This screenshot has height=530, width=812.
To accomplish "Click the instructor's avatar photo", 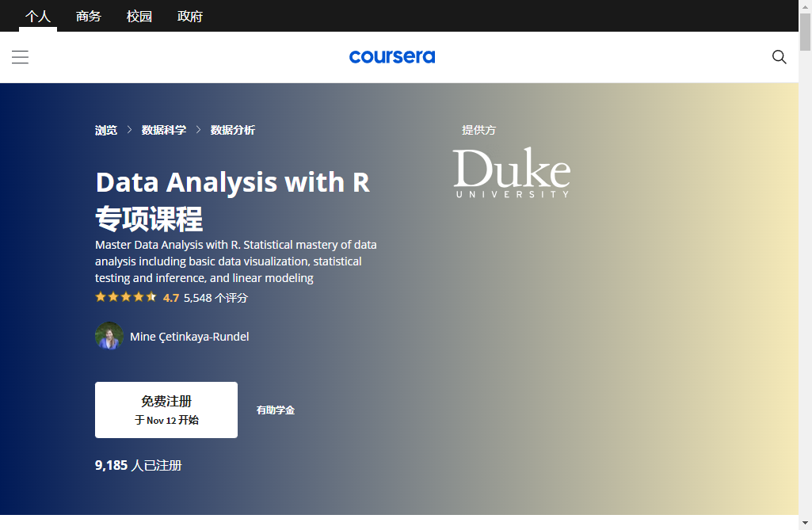I will point(109,336).
